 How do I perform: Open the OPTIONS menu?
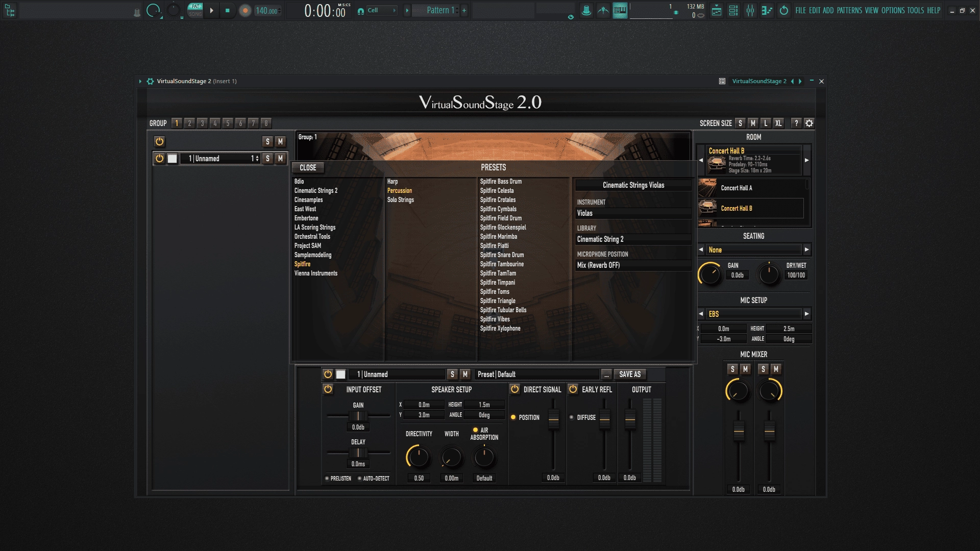[893, 10]
